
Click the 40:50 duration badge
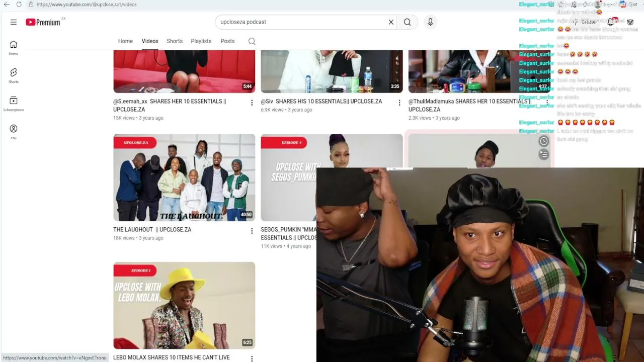[x=246, y=215]
